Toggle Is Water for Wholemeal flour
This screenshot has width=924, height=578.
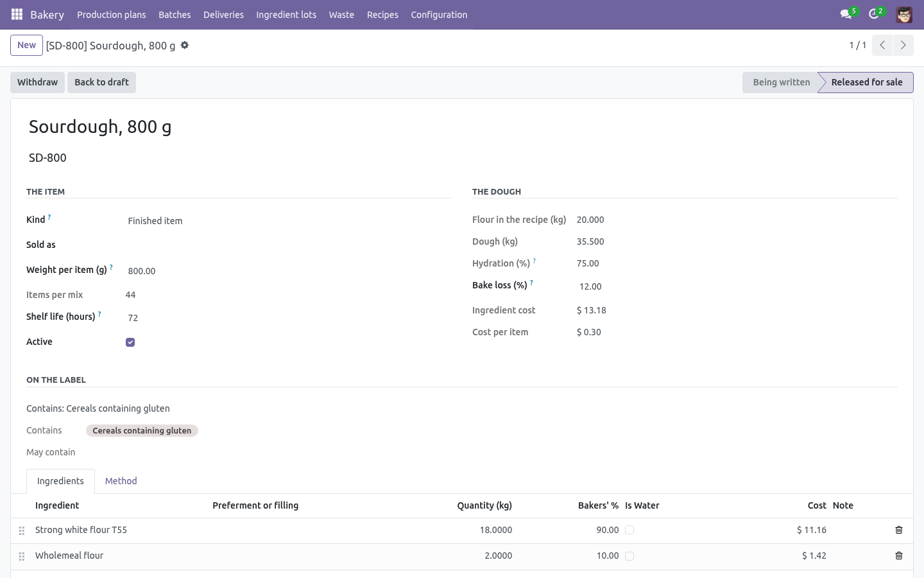629,556
